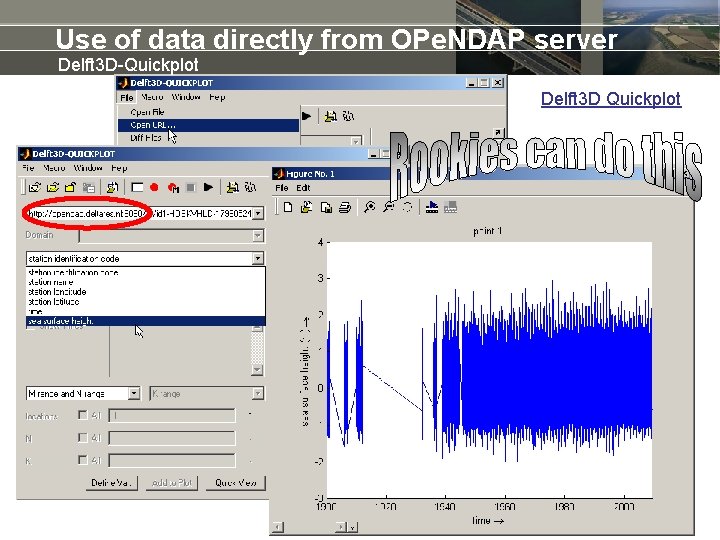This screenshot has height=540, width=720.
Task: Click the right arrow of the Figure horizontal scrollbar
Action: point(341,527)
